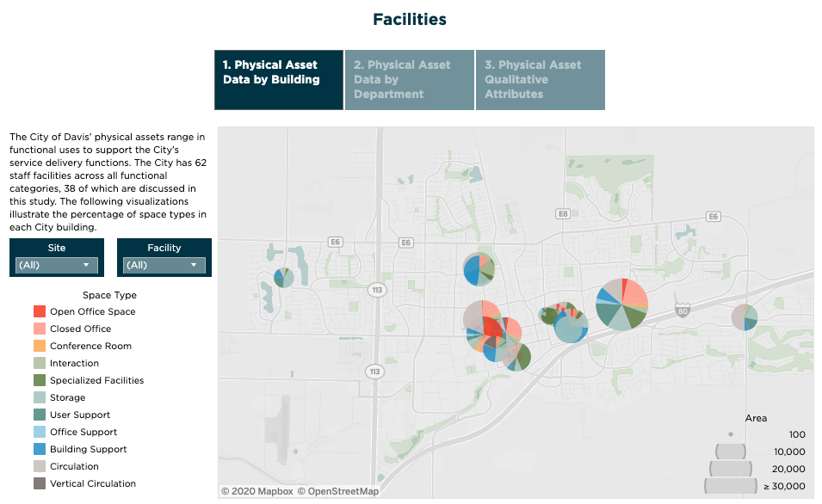Click the Circulation legend swatch
822x504 pixels.
pos(40,466)
